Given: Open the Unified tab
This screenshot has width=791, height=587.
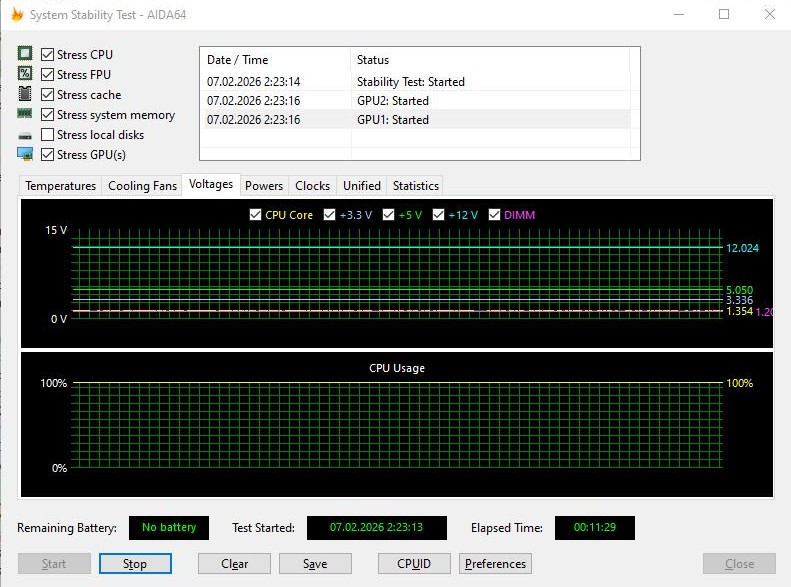Looking at the screenshot, I should coord(362,186).
